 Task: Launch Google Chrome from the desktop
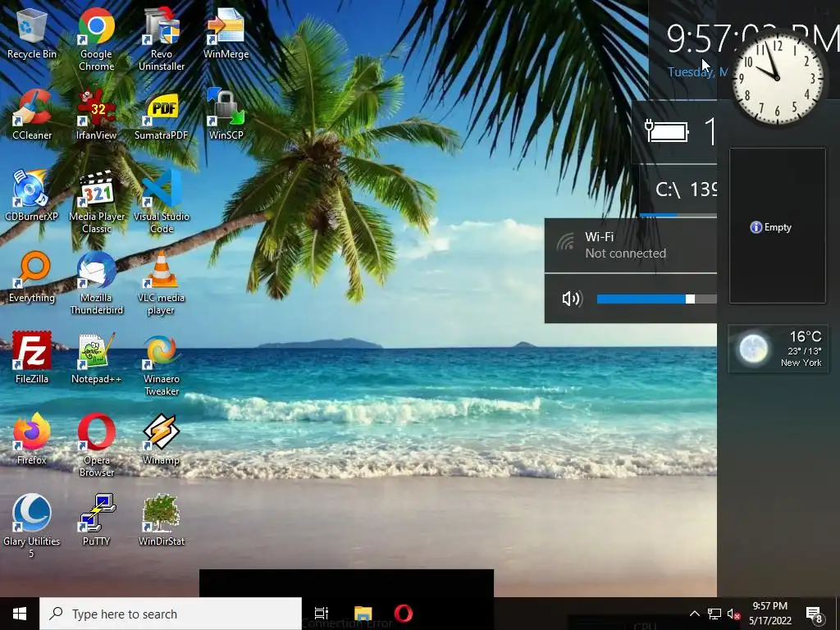pos(97,39)
